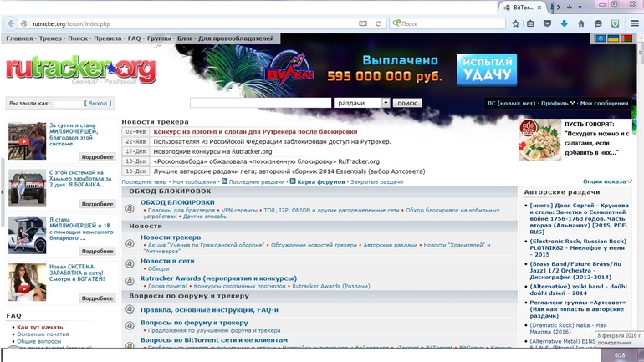The width and height of the screenshot is (644, 362).
Task: Open Reader View icon in address bar
Action: (363, 23)
